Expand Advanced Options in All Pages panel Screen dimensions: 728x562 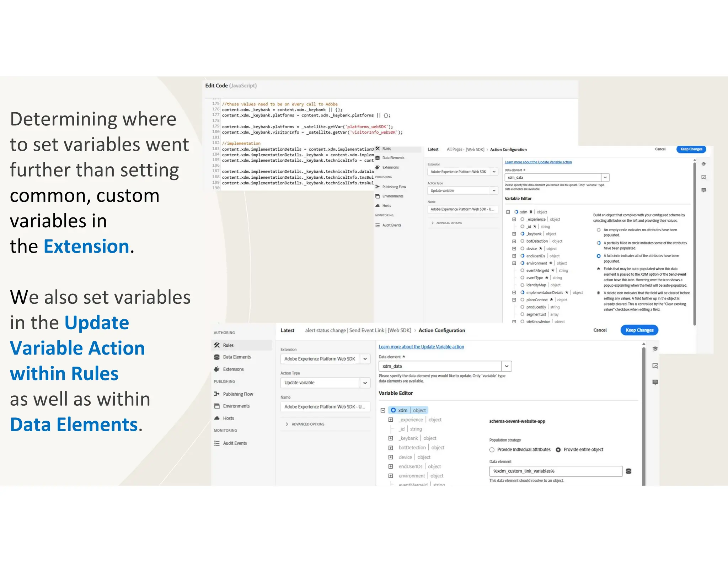point(446,223)
